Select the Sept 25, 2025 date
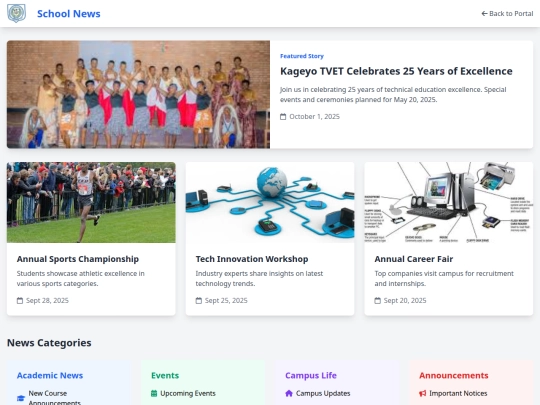540x405 pixels. click(x=226, y=301)
